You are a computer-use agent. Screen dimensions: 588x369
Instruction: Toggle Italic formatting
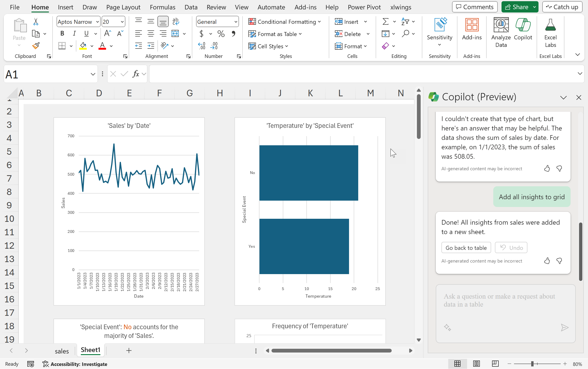pyautogui.click(x=74, y=34)
